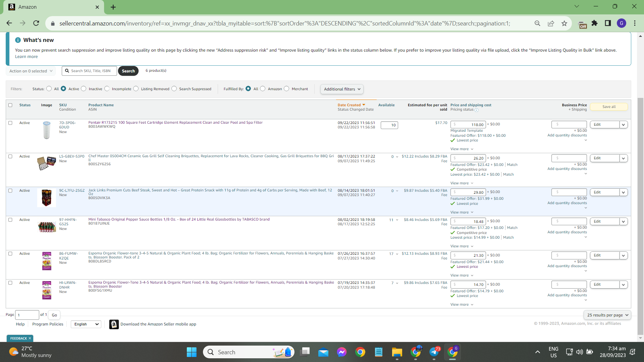Click the SKU column header
The height and width of the screenshot is (362, 644).
pyautogui.click(x=63, y=105)
